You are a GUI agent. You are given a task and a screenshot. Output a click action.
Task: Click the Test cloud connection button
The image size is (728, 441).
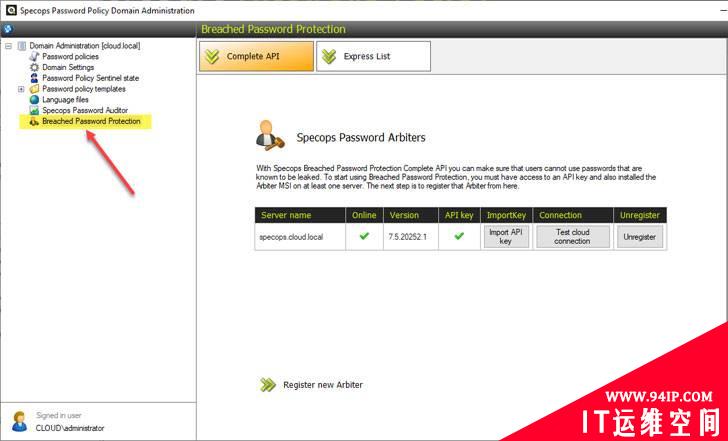(x=572, y=236)
